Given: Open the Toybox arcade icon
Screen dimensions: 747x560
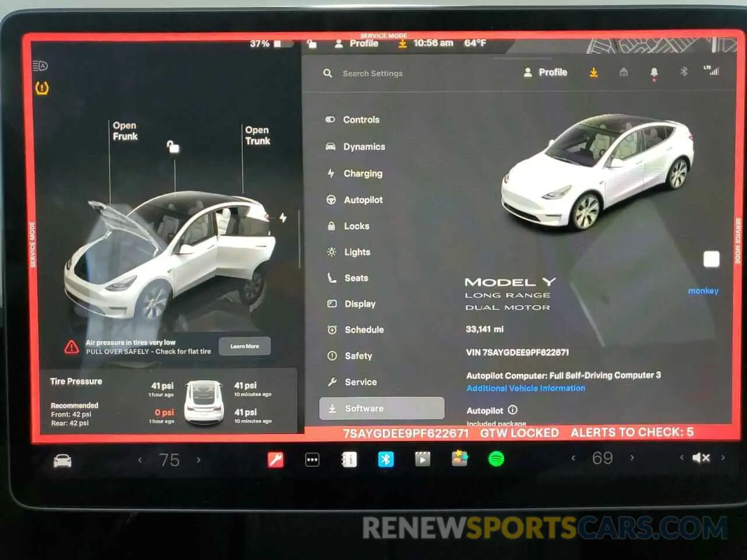Looking at the screenshot, I should [x=460, y=459].
